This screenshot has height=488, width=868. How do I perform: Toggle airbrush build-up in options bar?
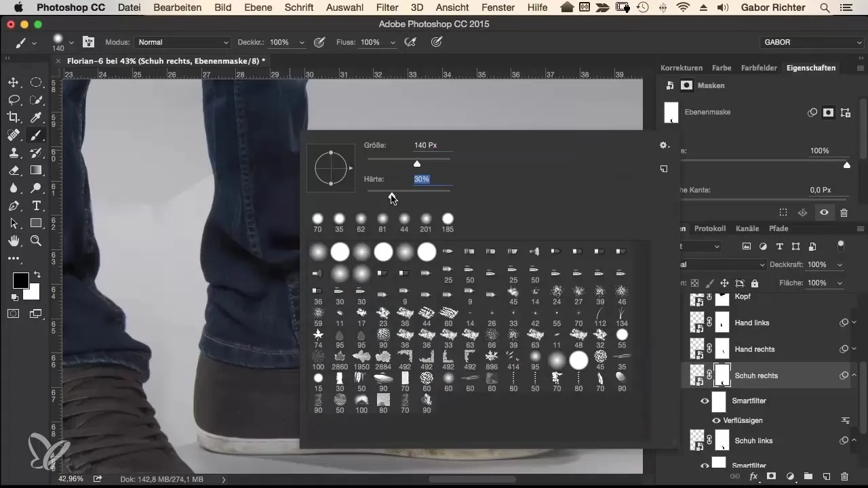click(410, 42)
